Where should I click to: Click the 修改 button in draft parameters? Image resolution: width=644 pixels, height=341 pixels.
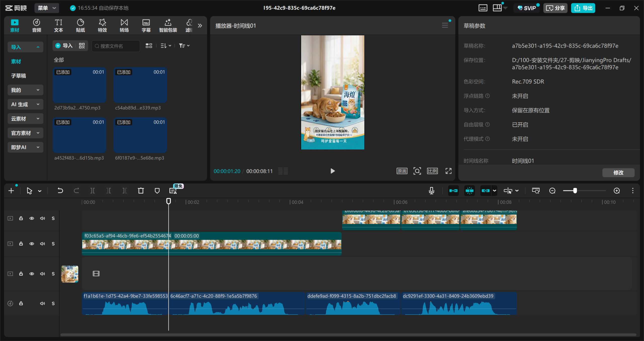[x=618, y=172]
